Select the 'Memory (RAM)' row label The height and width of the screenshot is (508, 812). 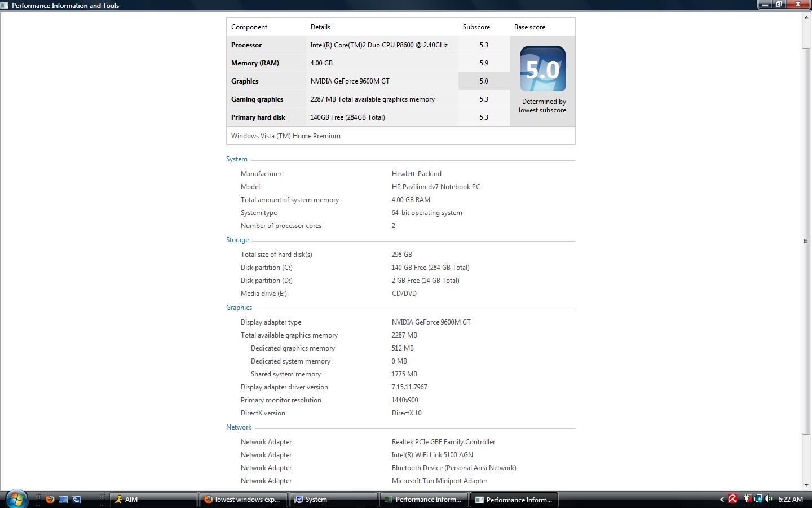tap(255, 63)
